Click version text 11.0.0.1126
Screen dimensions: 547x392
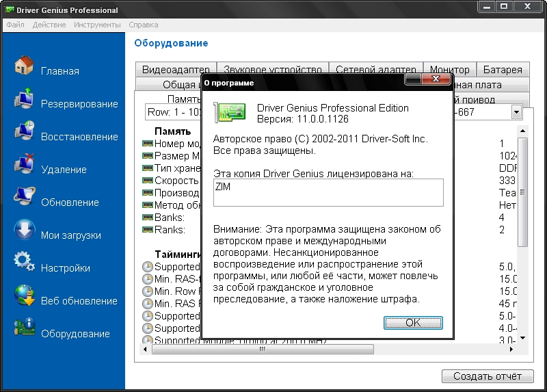pos(323,119)
